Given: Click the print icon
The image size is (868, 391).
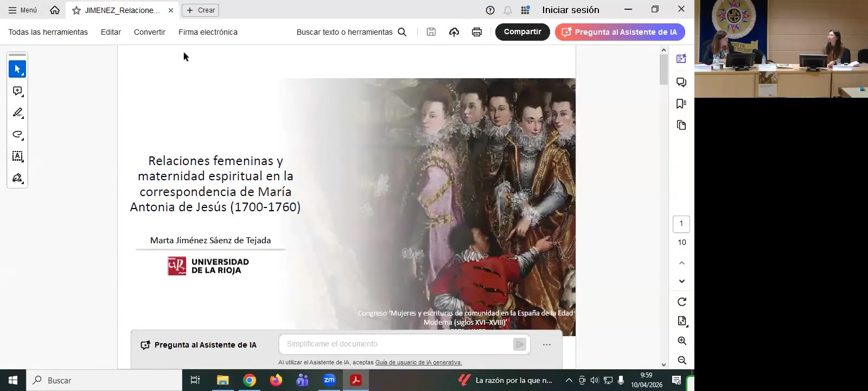Looking at the screenshot, I should pos(477,32).
